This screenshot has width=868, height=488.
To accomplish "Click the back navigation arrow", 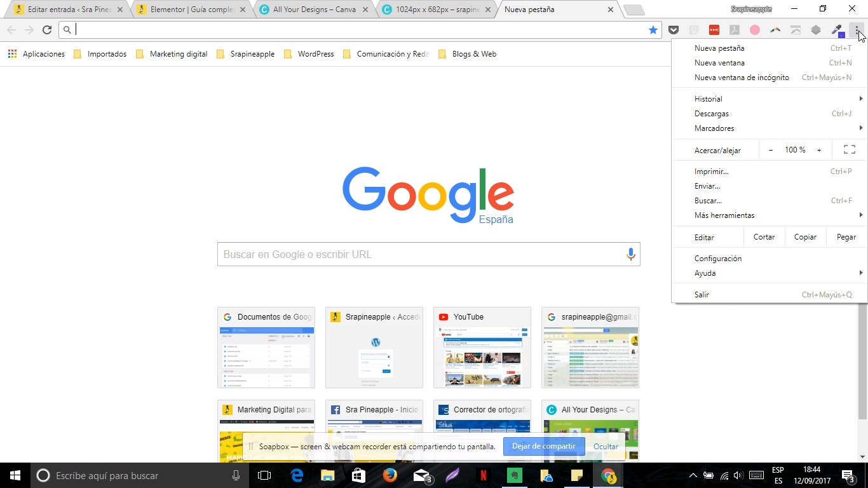I will (x=11, y=30).
